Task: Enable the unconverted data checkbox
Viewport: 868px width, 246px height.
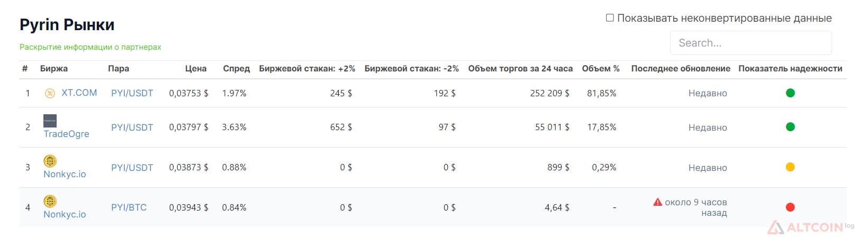Action: (x=610, y=18)
